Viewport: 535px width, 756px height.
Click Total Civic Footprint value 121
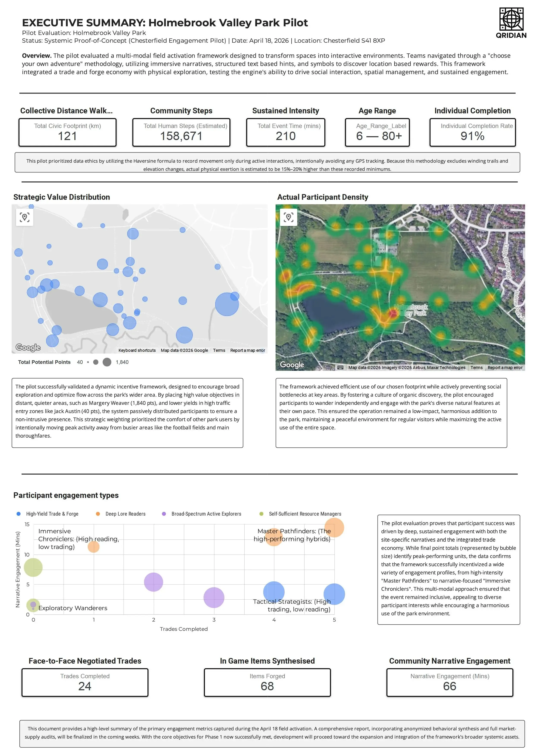(67, 136)
